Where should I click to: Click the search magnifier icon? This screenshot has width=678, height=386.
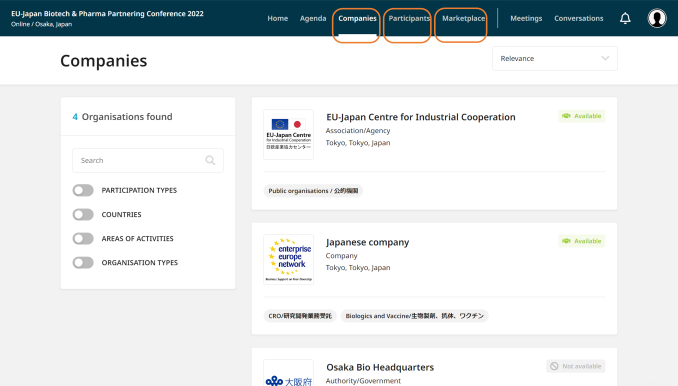210,160
